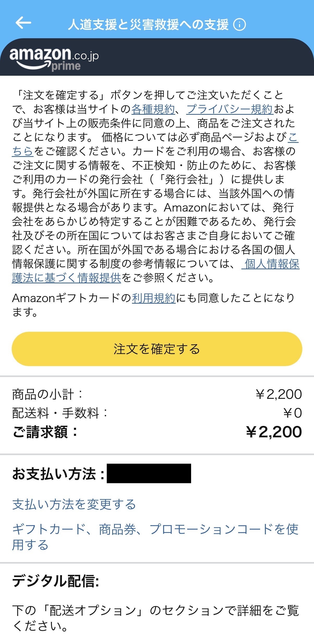314x644 pixels.
Task: Follow the こちら price confirmation link
Action: click(x=23, y=151)
